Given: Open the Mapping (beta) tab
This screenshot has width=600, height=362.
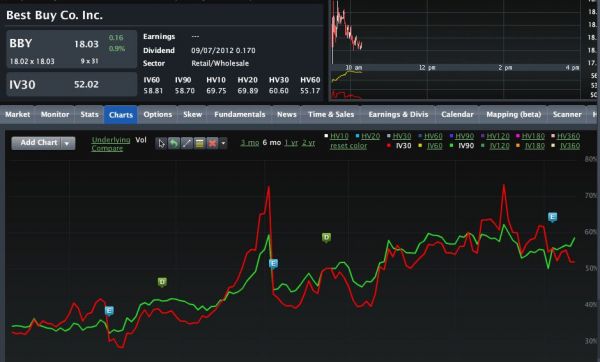Looking at the screenshot, I should tap(514, 114).
